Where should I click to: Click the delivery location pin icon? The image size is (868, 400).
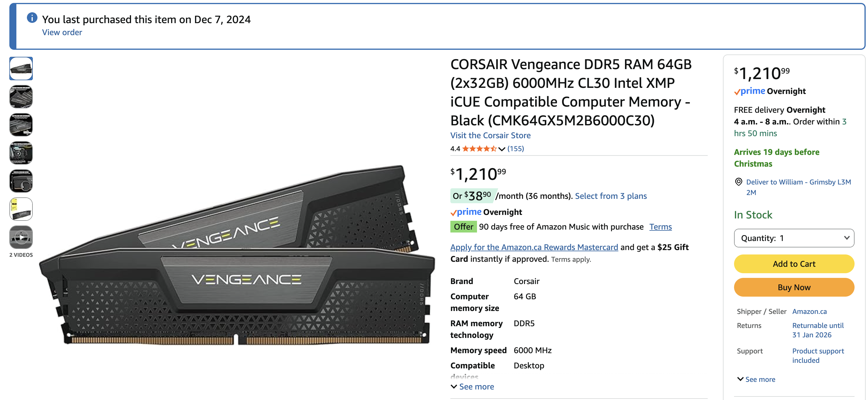[x=738, y=182]
